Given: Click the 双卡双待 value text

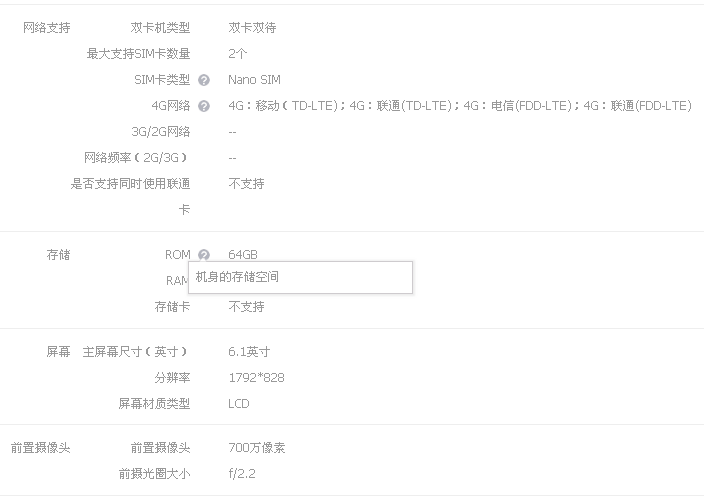Looking at the screenshot, I should tap(252, 28).
